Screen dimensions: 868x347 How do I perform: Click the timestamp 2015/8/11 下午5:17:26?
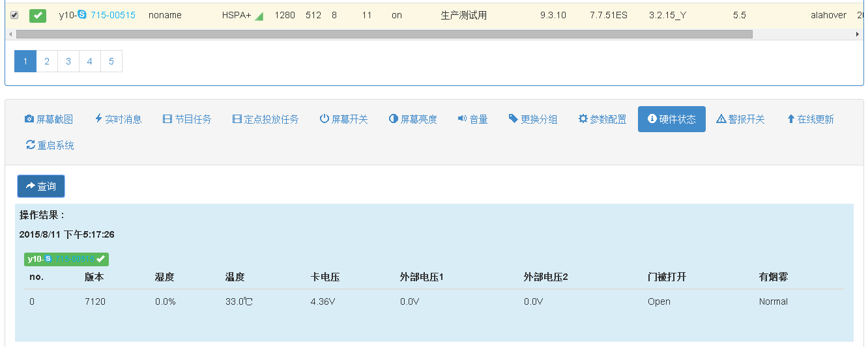click(67, 234)
